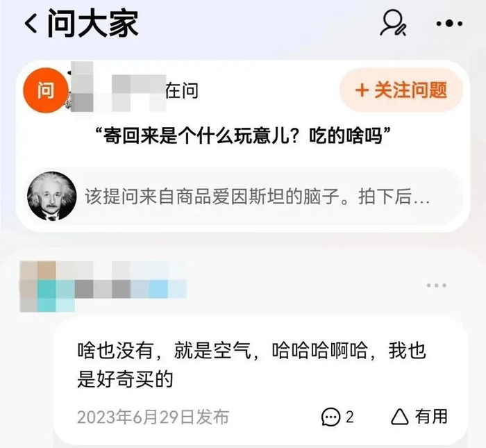Open the pixelated asker username
Viewport: 486px width, 448px height.
click(118, 88)
